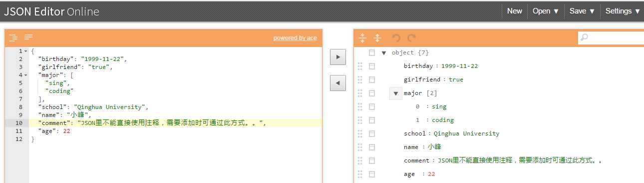Screen dimensions: 644x183
Task: Grab drag handle of sing item row
Action: point(360,106)
